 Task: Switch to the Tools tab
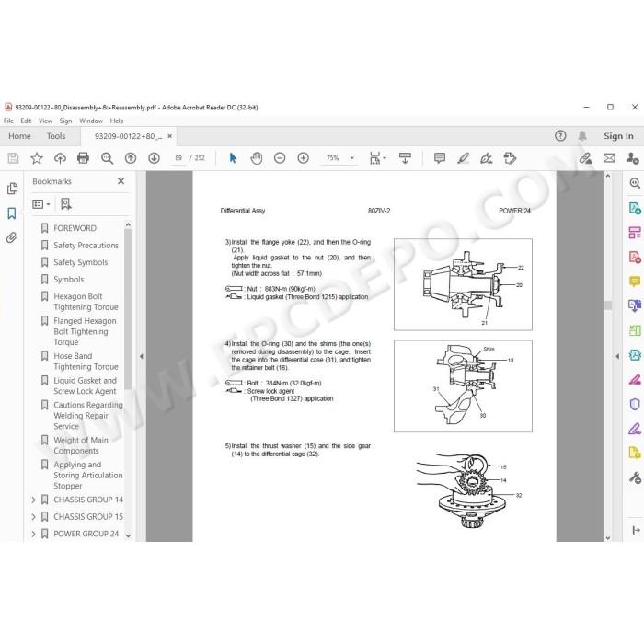[56, 136]
